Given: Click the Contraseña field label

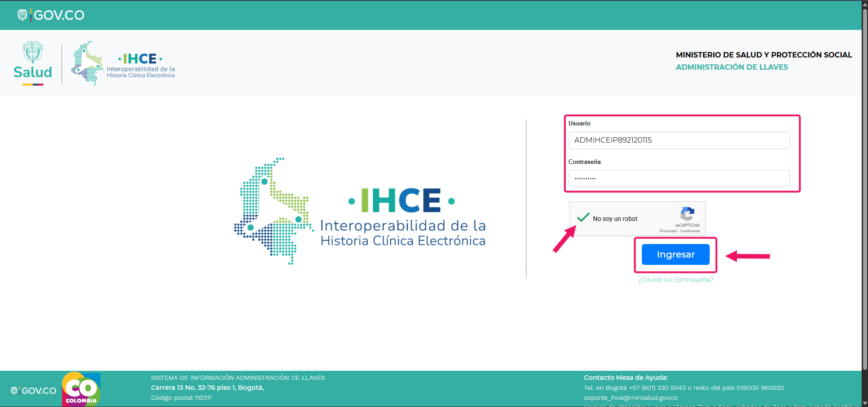Looking at the screenshot, I should (x=584, y=162).
